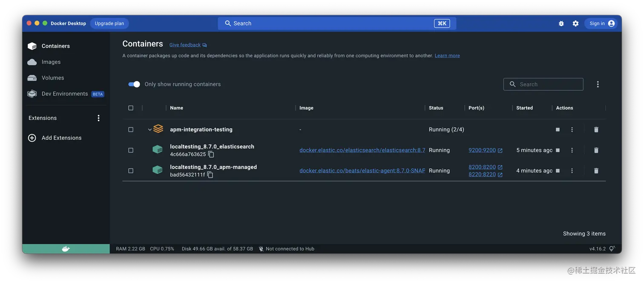The width and height of the screenshot is (644, 283).
Task: Sort by the Name column header
Action: pos(176,108)
